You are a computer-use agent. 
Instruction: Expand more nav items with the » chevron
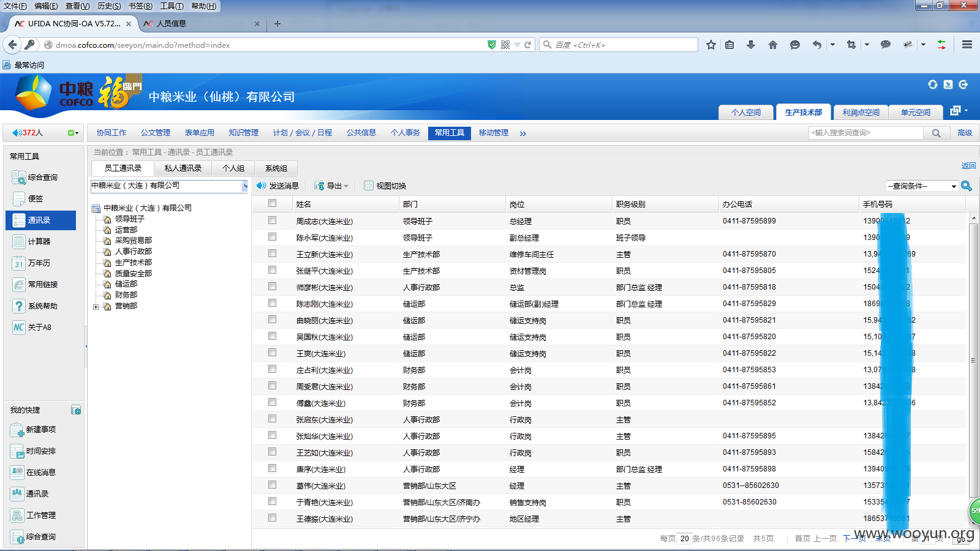522,133
